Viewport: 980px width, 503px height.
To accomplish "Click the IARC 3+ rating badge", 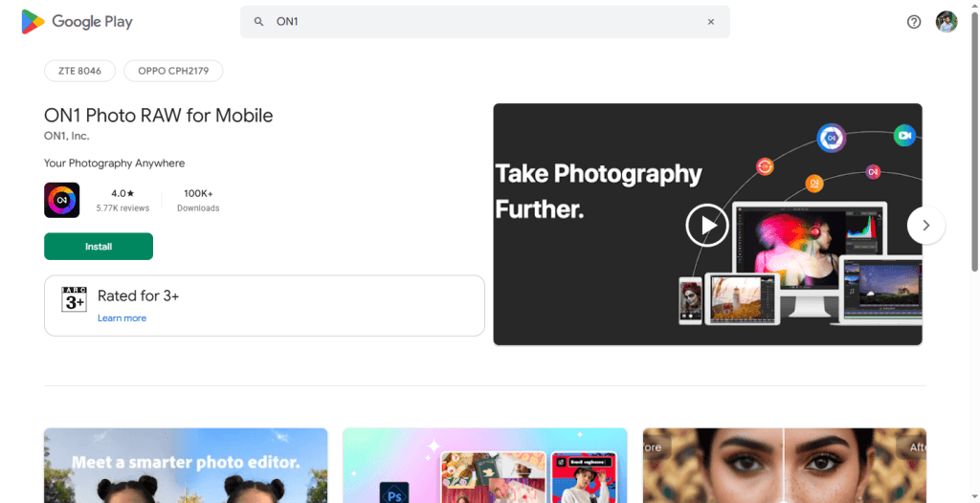I will point(75,299).
